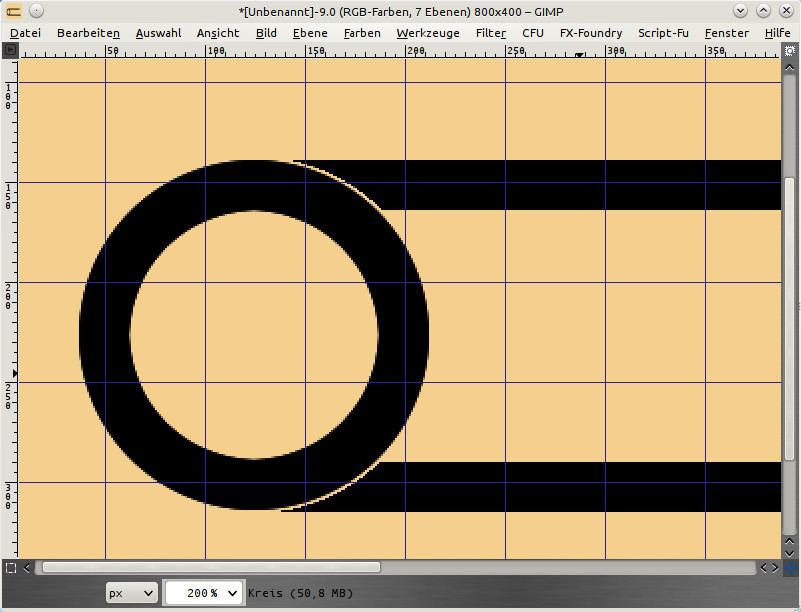Viewport: 801px width, 612px height.
Task: Click the navigation preview icon in bottom-right corner
Action: [790, 567]
